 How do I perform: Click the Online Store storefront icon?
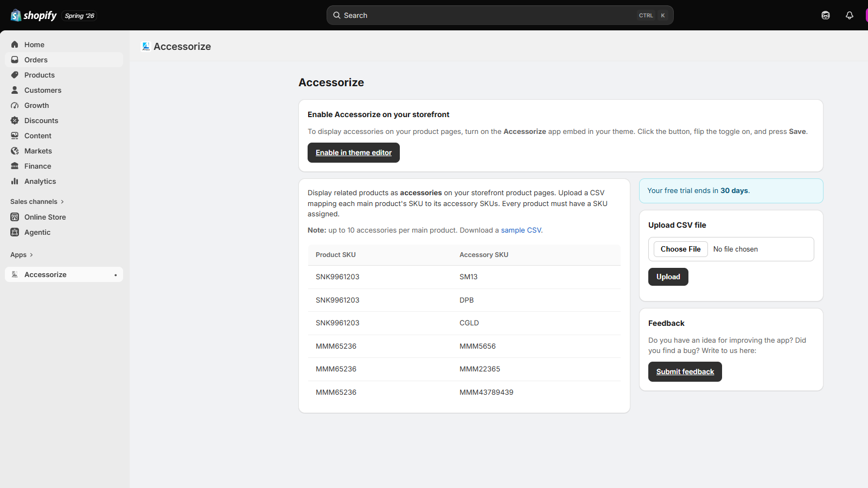click(x=15, y=217)
